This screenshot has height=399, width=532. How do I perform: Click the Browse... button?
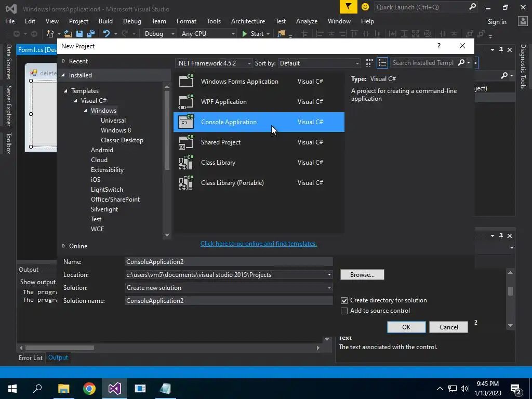point(362,274)
